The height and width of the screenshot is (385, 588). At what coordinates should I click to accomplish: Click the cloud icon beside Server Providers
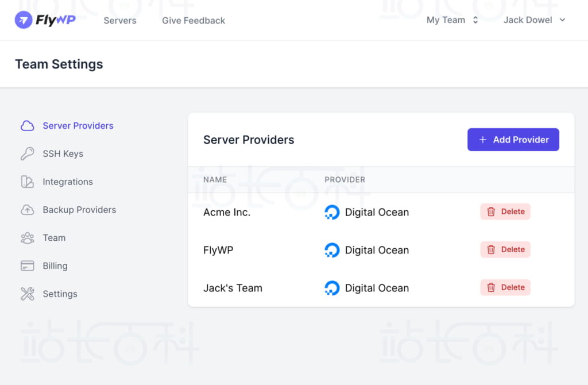click(27, 126)
